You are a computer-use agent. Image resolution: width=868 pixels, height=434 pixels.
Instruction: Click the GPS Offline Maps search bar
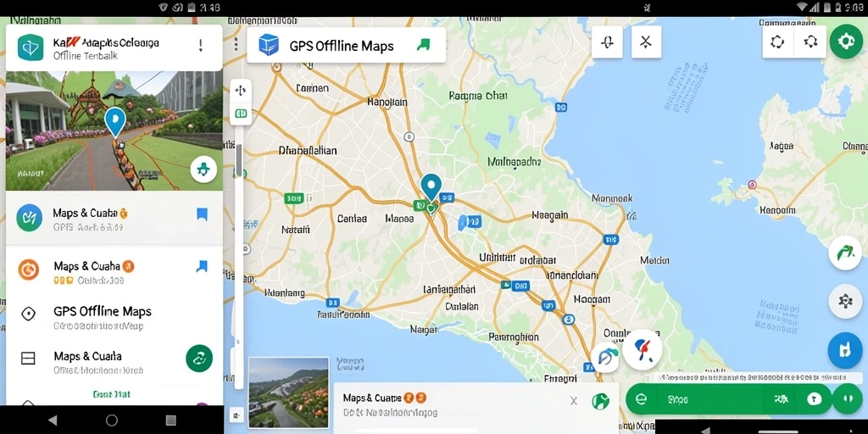346,46
